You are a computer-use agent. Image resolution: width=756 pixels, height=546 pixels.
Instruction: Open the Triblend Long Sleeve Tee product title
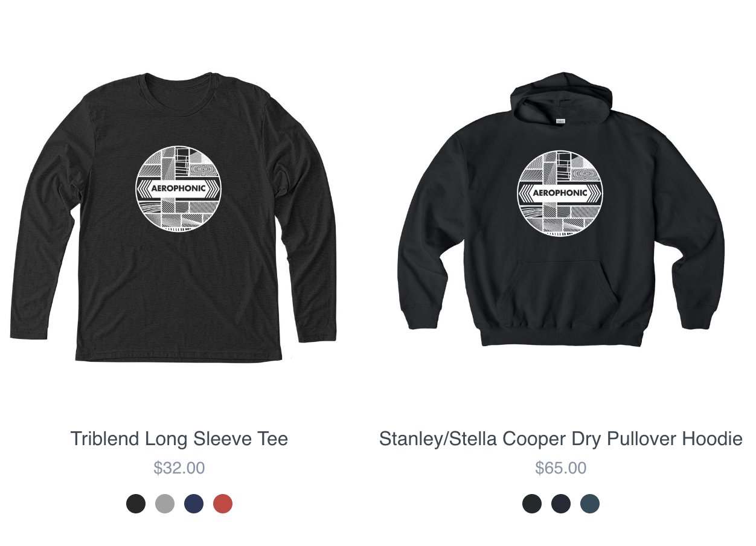tap(179, 438)
